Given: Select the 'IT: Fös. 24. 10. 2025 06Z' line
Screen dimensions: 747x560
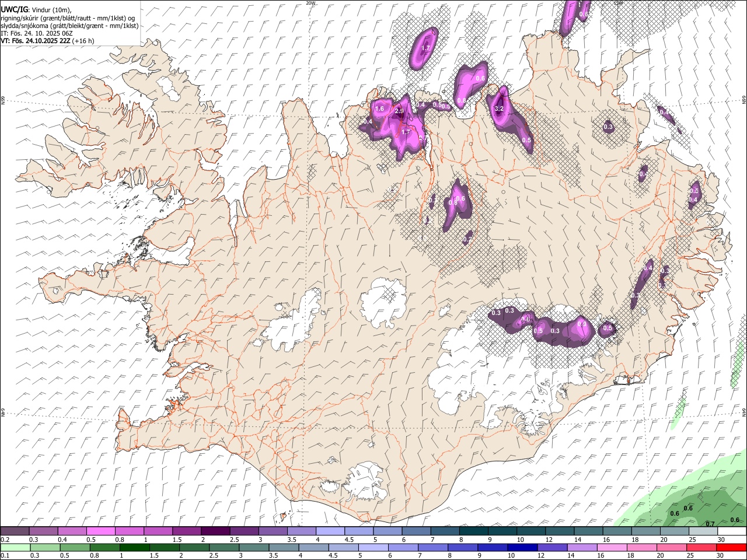Looking at the screenshot, I should pyautogui.click(x=36, y=33).
